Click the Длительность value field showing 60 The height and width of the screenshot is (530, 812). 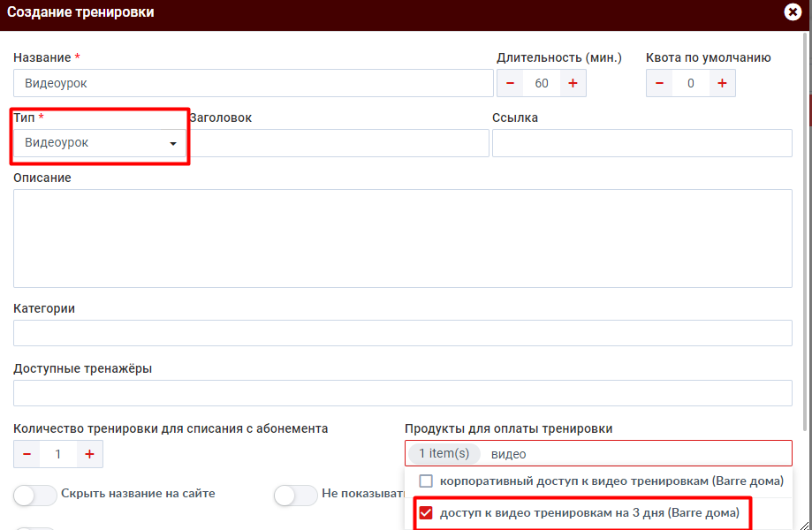coord(542,83)
